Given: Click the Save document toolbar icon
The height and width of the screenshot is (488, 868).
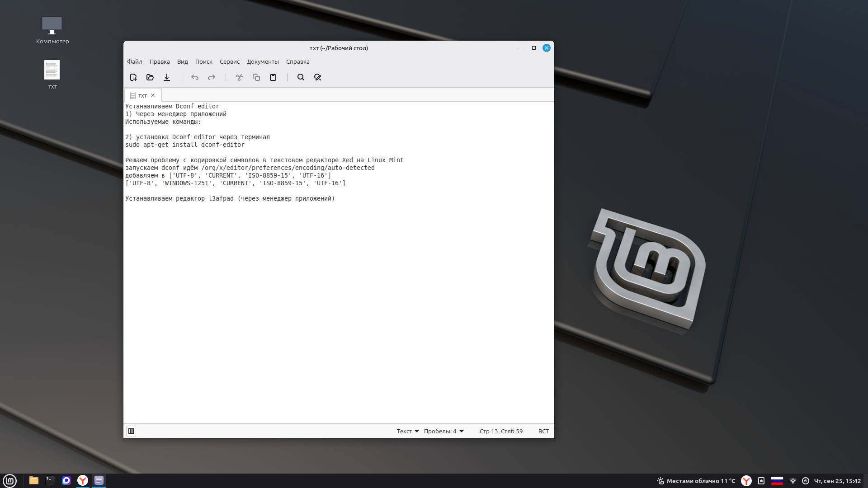Looking at the screenshot, I should [167, 77].
